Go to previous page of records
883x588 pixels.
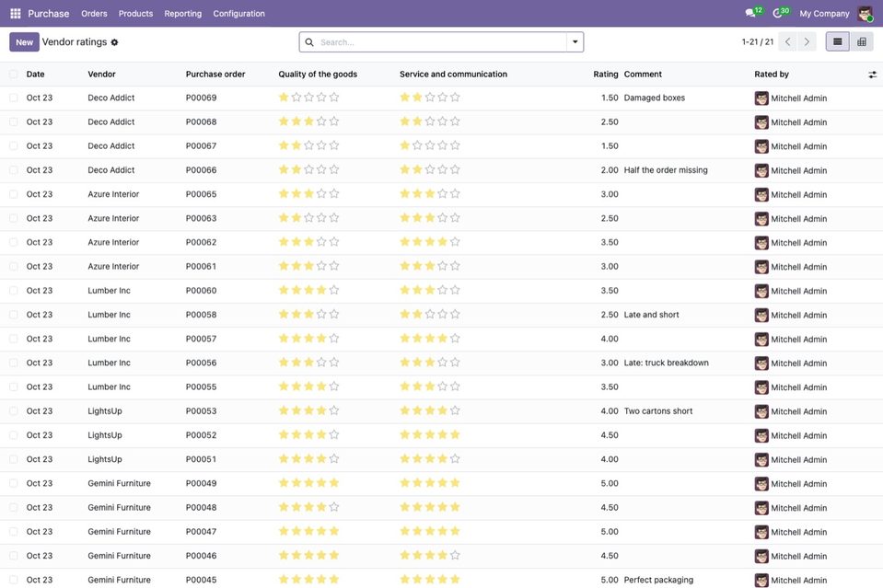(788, 41)
